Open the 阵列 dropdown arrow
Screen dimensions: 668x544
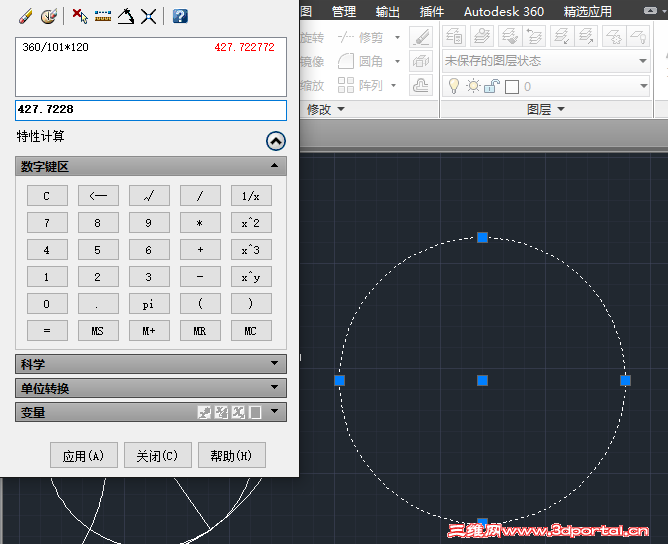tap(394, 85)
